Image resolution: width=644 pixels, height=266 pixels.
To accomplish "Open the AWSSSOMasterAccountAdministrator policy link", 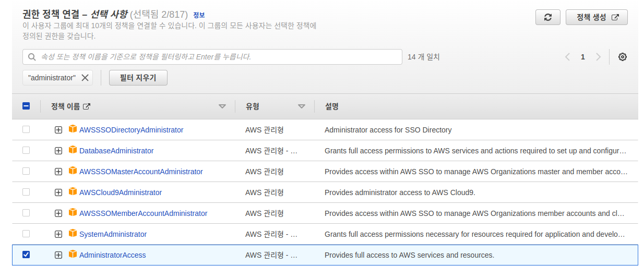I will (141, 172).
